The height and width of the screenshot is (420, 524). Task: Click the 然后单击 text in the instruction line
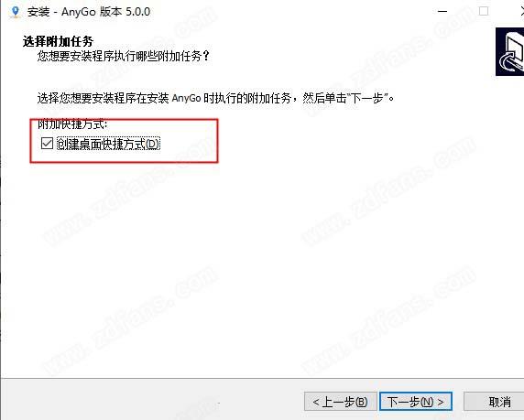click(x=324, y=98)
